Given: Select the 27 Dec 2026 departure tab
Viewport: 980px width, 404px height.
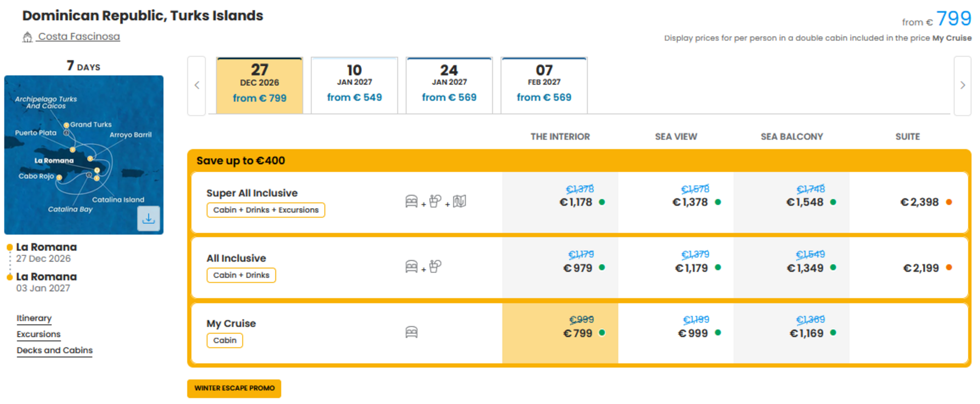Looking at the screenshot, I should coord(260,85).
